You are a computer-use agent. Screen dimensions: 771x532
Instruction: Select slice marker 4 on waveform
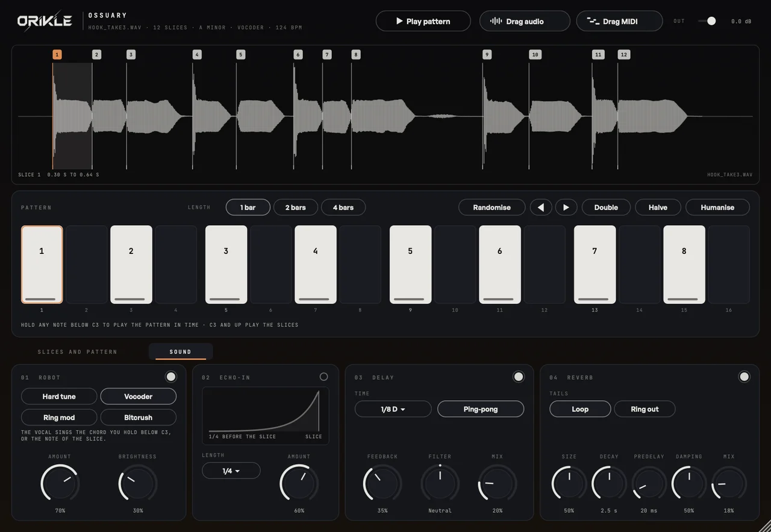click(x=197, y=55)
